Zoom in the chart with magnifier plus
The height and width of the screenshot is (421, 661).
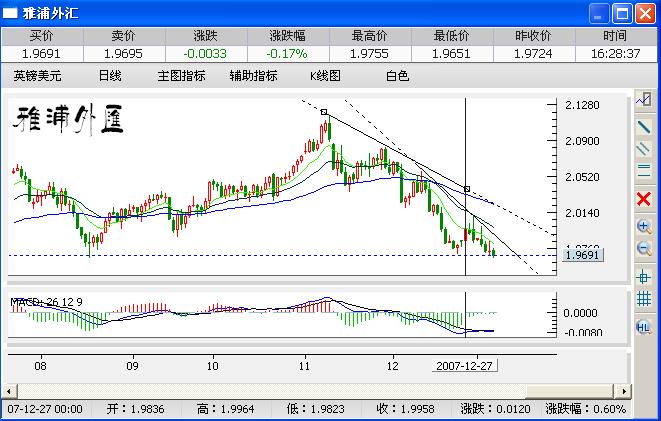pyautogui.click(x=644, y=226)
